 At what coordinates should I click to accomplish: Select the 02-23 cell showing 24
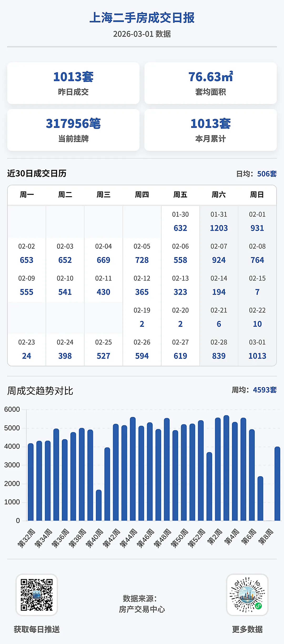(x=27, y=350)
